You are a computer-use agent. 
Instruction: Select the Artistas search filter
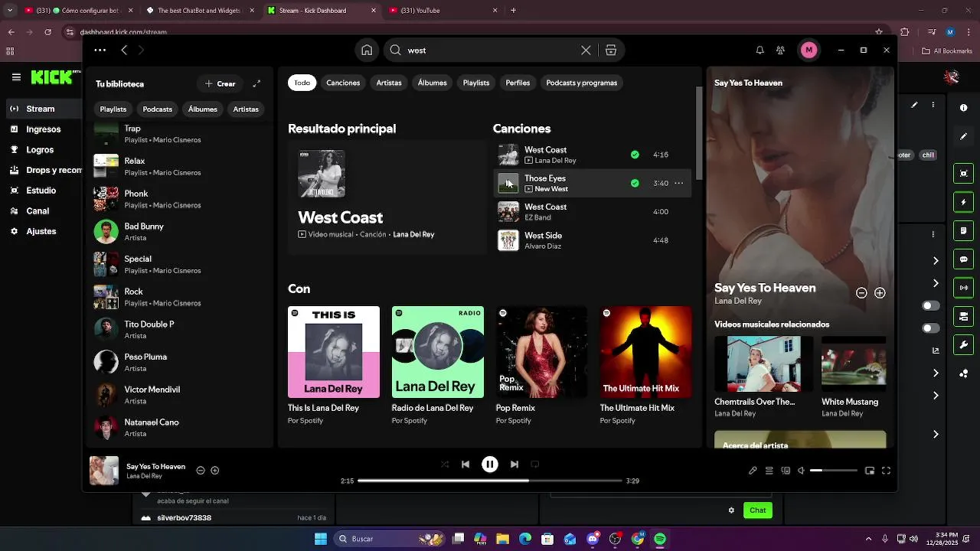[x=389, y=83]
